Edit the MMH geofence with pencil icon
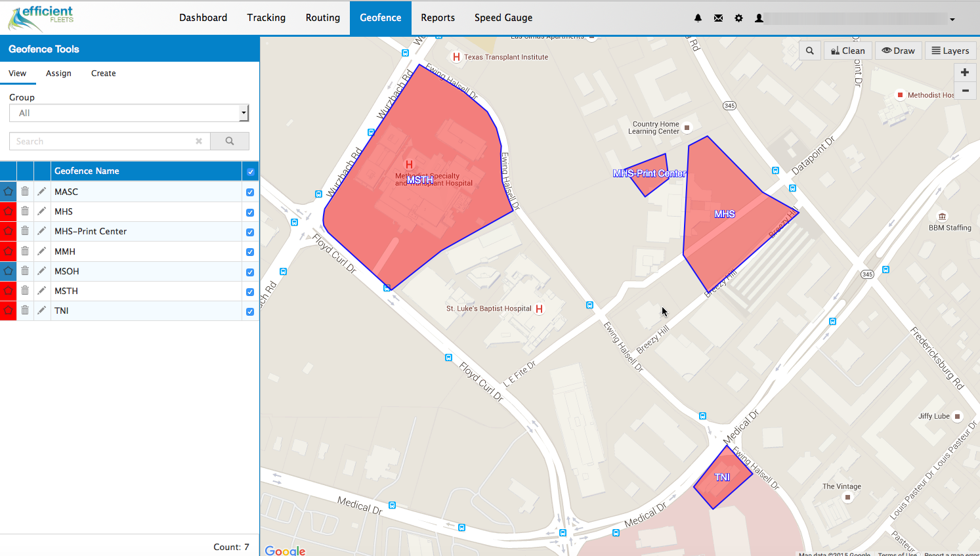Screen dimensions: 980x556 click(42, 251)
